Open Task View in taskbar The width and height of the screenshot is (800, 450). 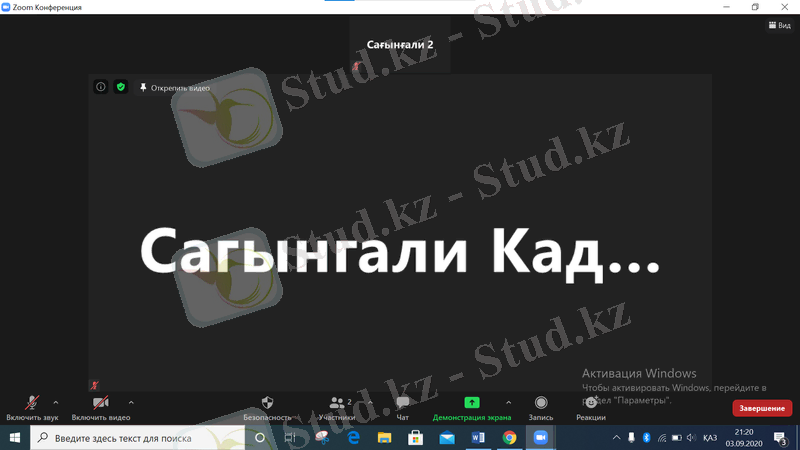click(x=290, y=438)
